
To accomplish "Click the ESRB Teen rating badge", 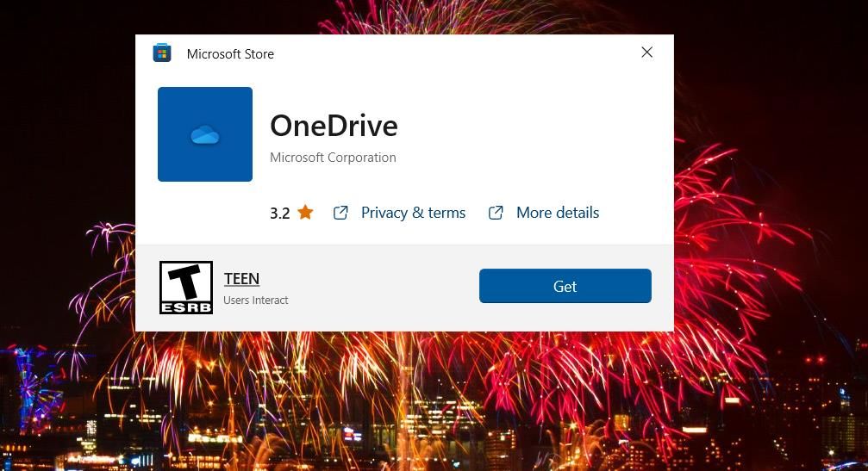I will tap(186, 288).
